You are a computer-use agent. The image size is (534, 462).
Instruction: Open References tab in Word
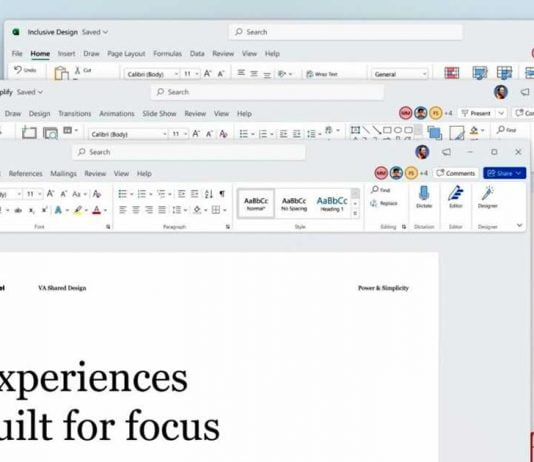tap(26, 173)
